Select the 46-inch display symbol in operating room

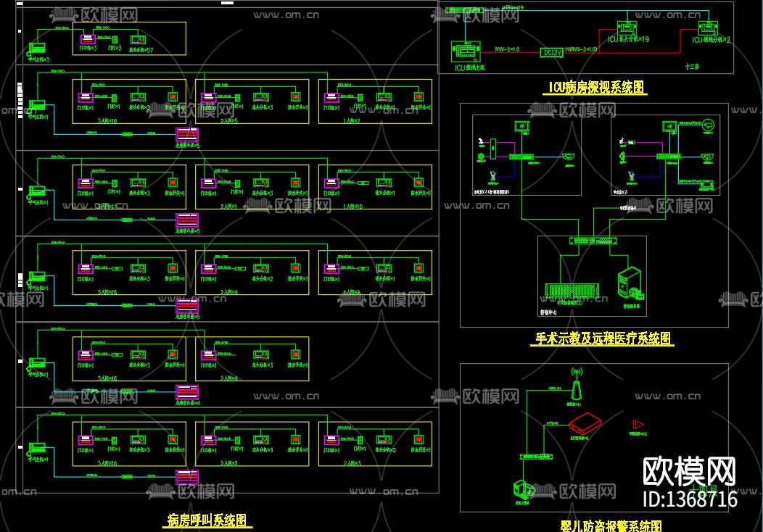(x=521, y=126)
